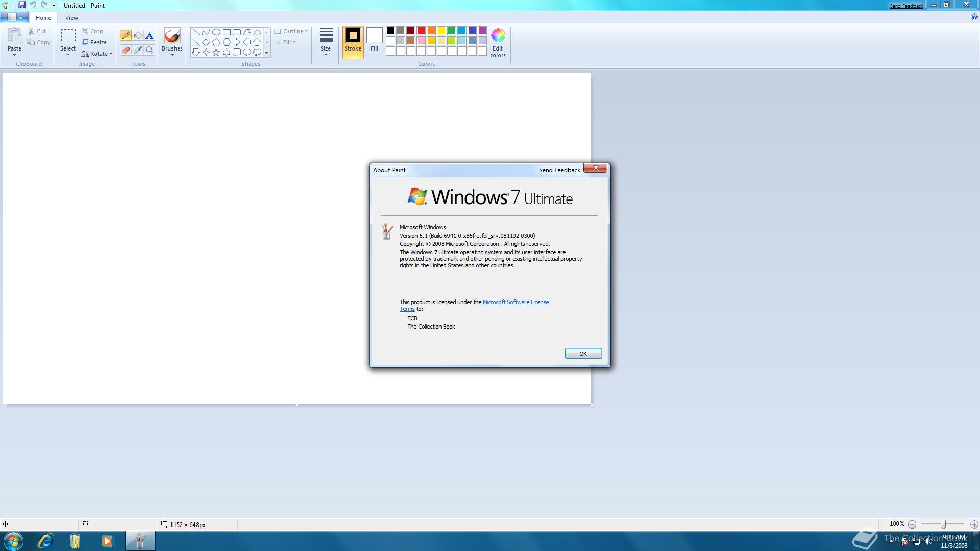The height and width of the screenshot is (551, 980).
Task: Select the Fill with color bucket tool
Action: tap(137, 35)
